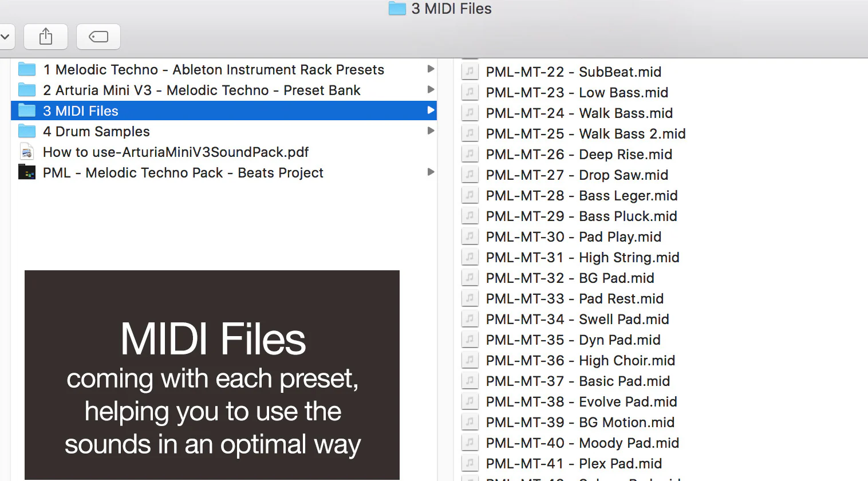Viewport: 868px width, 481px height.
Task: Select PML-MT-36 - High Choir.mid
Action: 580,361
